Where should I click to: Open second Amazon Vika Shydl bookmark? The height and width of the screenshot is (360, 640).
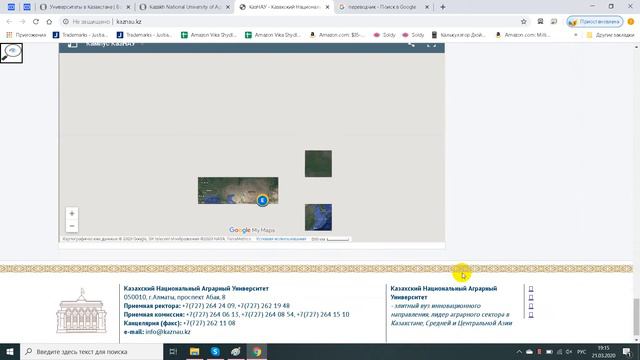[273, 35]
